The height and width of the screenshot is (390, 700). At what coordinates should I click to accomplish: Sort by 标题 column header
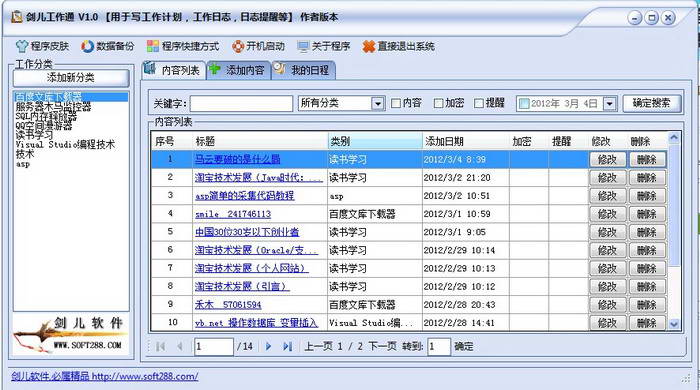pyautogui.click(x=260, y=141)
